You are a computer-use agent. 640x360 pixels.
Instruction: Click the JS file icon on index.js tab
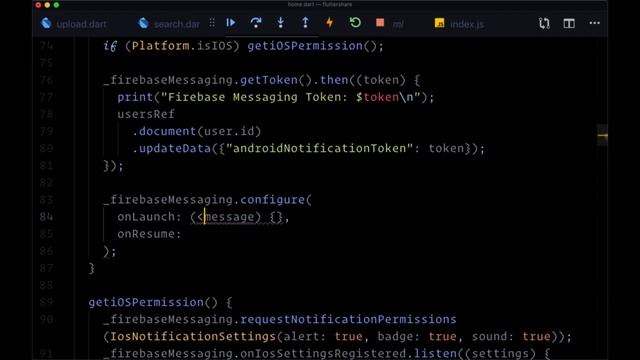point(440,23)
